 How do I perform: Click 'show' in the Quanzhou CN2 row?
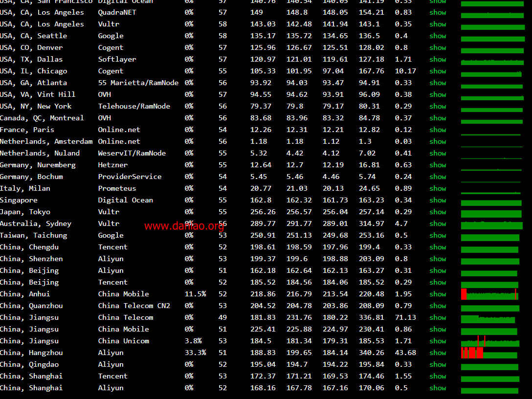(438, 306)
